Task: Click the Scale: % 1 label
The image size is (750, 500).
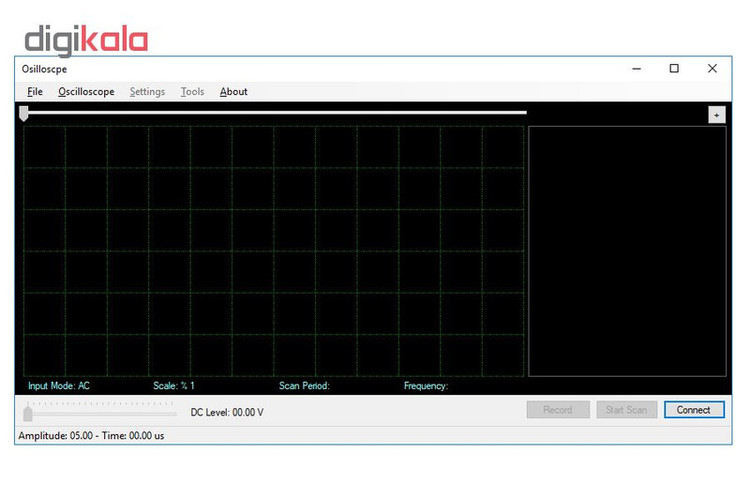Action: 174,386
